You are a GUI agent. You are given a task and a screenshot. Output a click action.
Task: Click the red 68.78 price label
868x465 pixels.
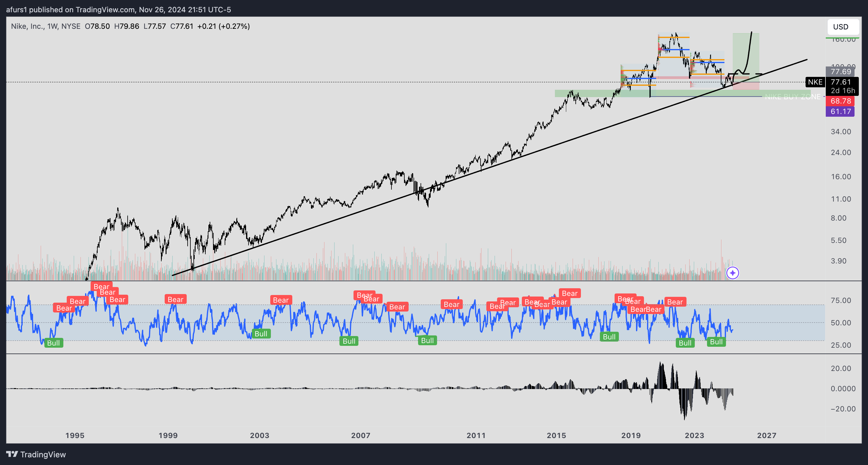click(840, 101)
